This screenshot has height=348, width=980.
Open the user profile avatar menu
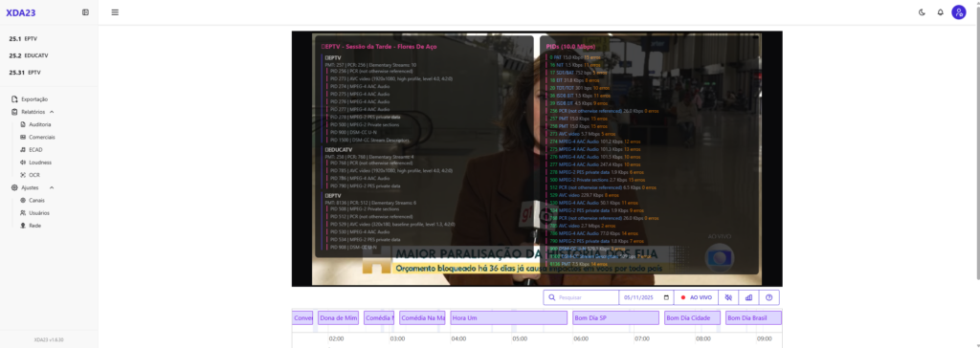[959, 12]
